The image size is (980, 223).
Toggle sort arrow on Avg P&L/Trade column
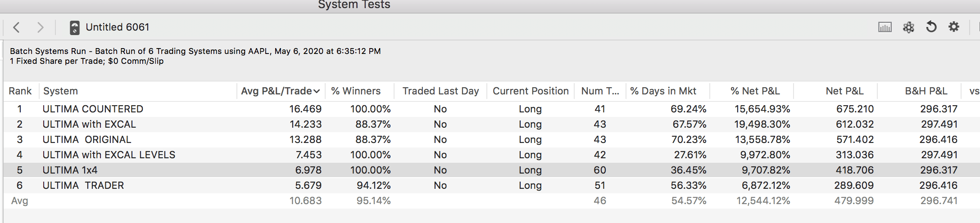[317, 91]
